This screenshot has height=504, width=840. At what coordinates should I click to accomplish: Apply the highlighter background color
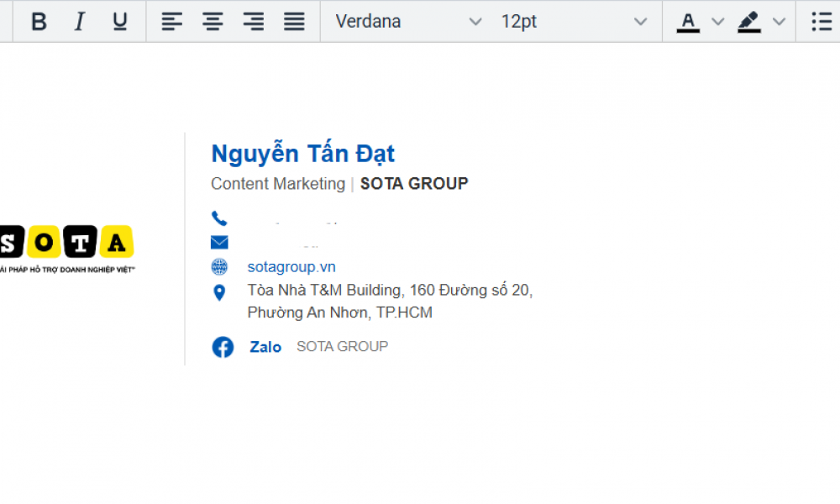[x=749, y=22]
